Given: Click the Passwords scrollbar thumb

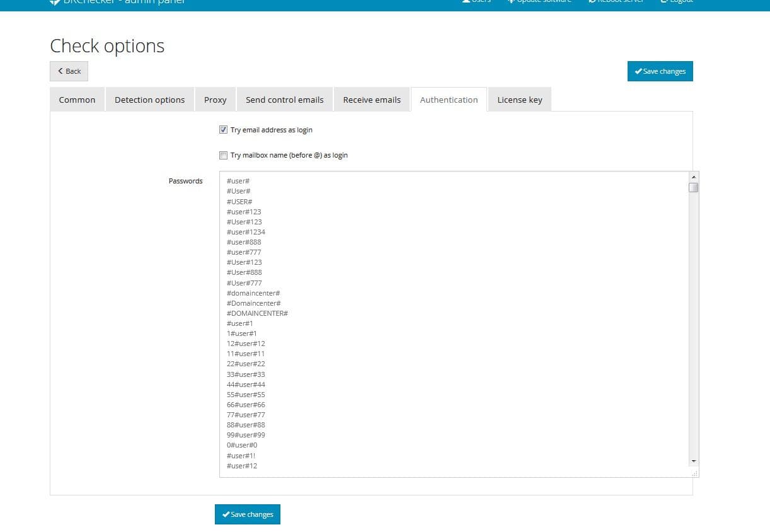Looking at the screenshot, I should tap(694, 188).
